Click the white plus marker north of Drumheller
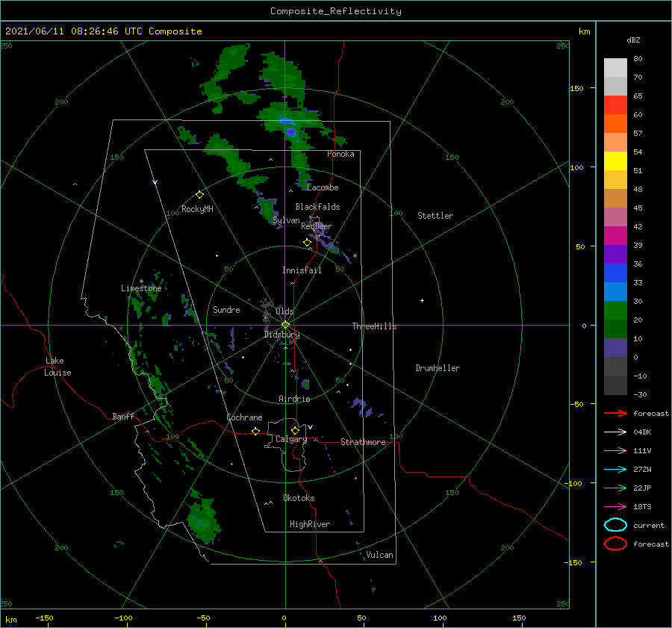The image size is (672, 628). tap(422, 300)
